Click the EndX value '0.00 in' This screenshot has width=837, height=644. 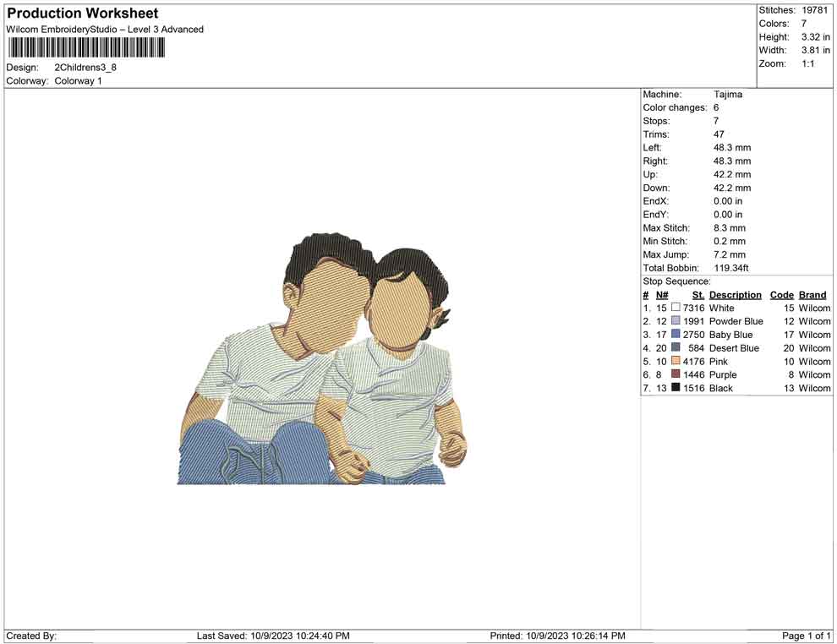[x=728, y=201]
